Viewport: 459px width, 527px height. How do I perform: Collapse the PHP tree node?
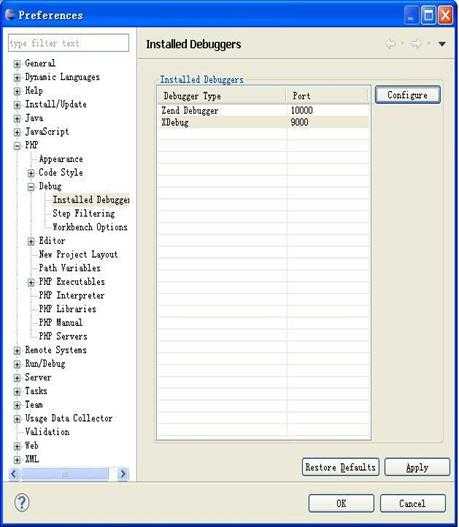coord(17,146)
